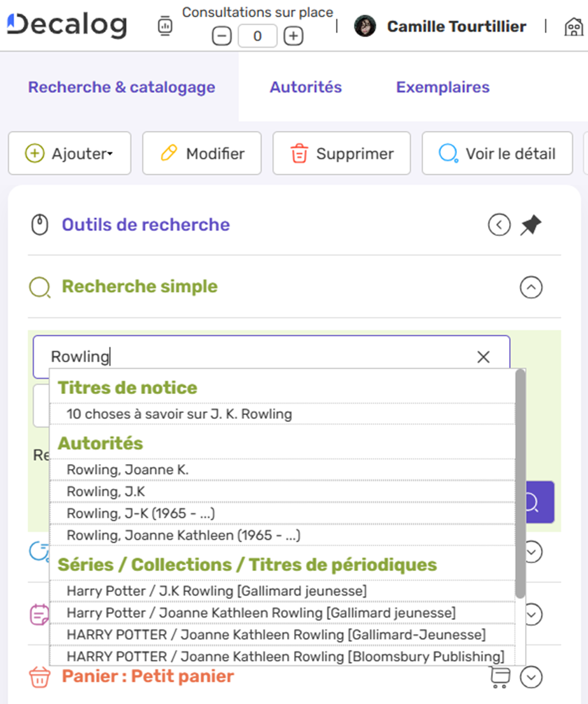Image resolution: width=588 pixels, height=704 pixels.
Task: Click the pin icon in search tools
Action: pos(531,225)
